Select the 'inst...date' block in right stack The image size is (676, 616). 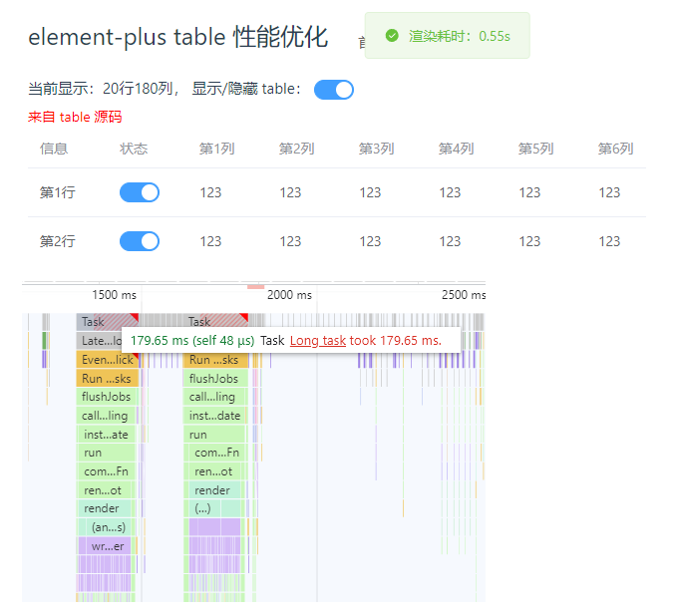(214, 416)
